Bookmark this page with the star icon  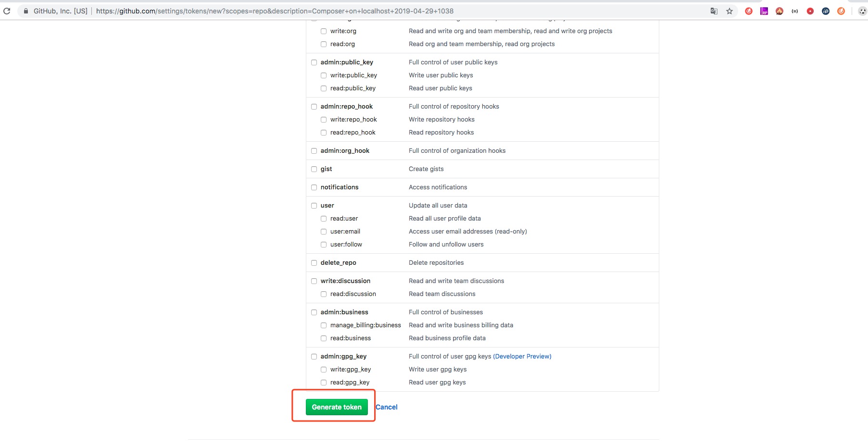[x=730, y=11]
